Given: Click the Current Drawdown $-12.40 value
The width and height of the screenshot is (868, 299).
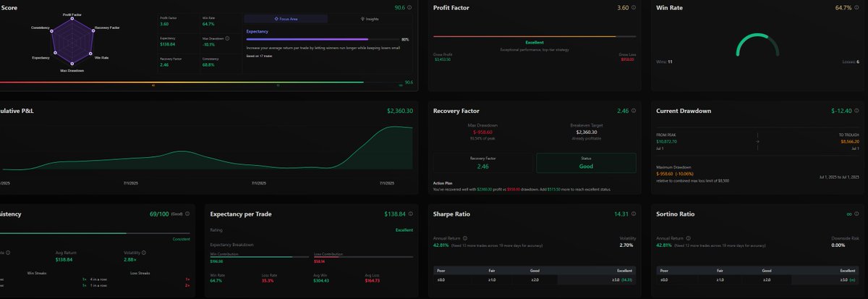Looking at the screenshot, I should click(841, 111).
